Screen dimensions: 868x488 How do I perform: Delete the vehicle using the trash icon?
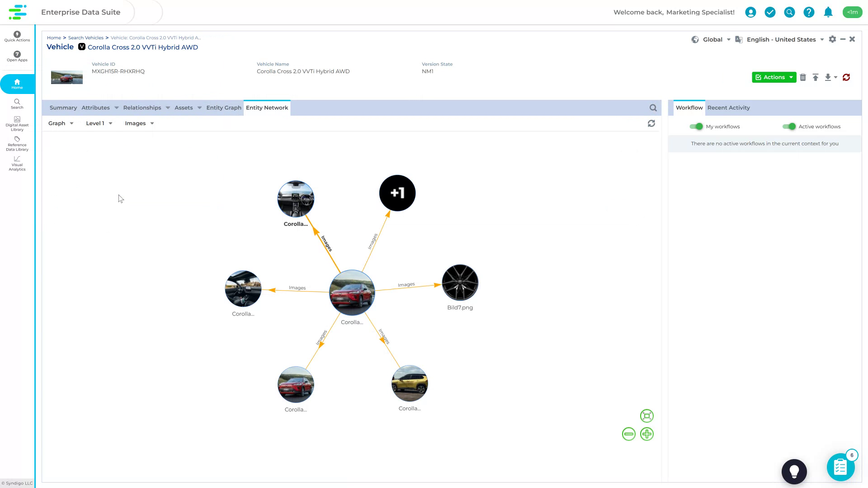(x=803, y=77)
